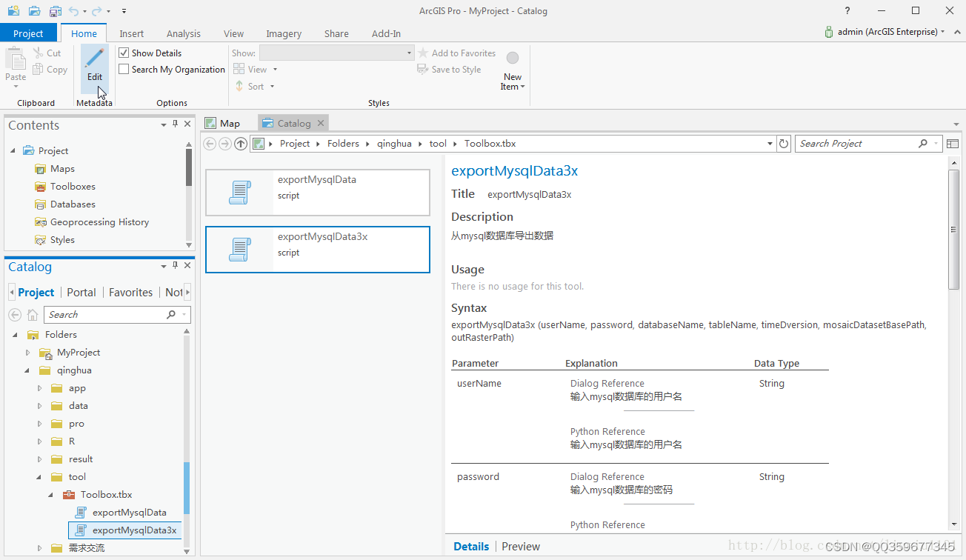Click the metadata panel vertical scrollbar
Screen dimensions: 966x560
(x=954, y=229)
